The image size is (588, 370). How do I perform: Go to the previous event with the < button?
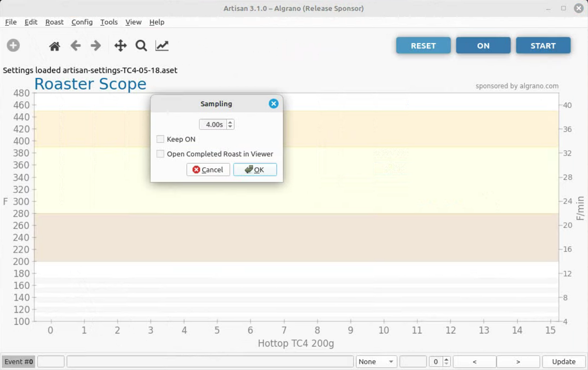(474, 362)
